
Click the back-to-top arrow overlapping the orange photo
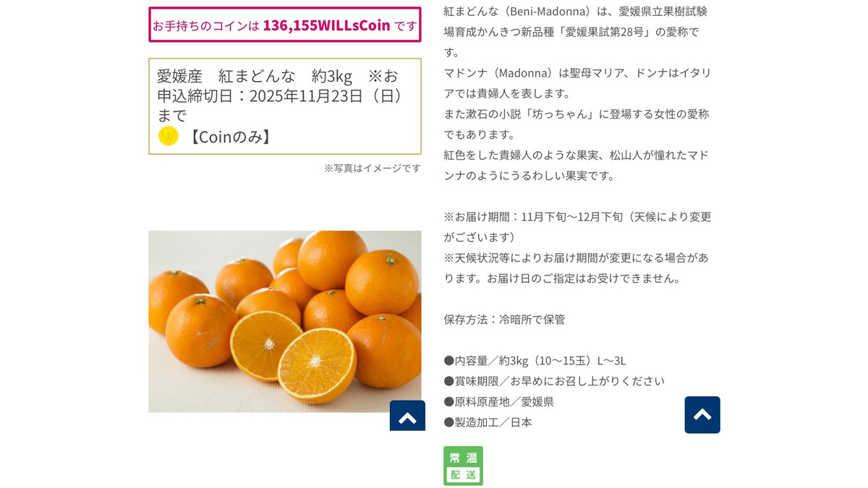click(x=407, y=416)
